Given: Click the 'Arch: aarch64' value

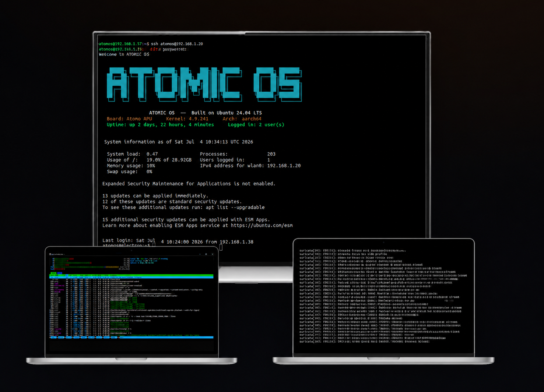Looking at the screenshot, I should point(242,119).
